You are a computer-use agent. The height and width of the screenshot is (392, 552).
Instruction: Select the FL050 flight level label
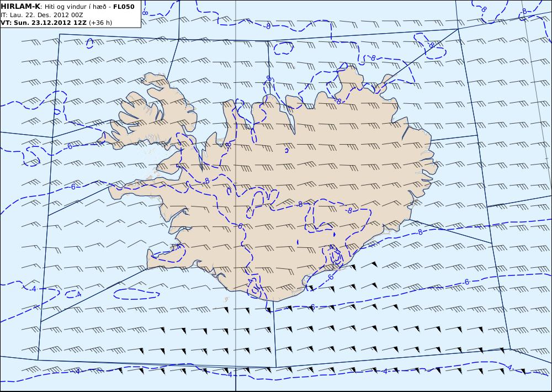pyautogui.click(x=124, y=7)
